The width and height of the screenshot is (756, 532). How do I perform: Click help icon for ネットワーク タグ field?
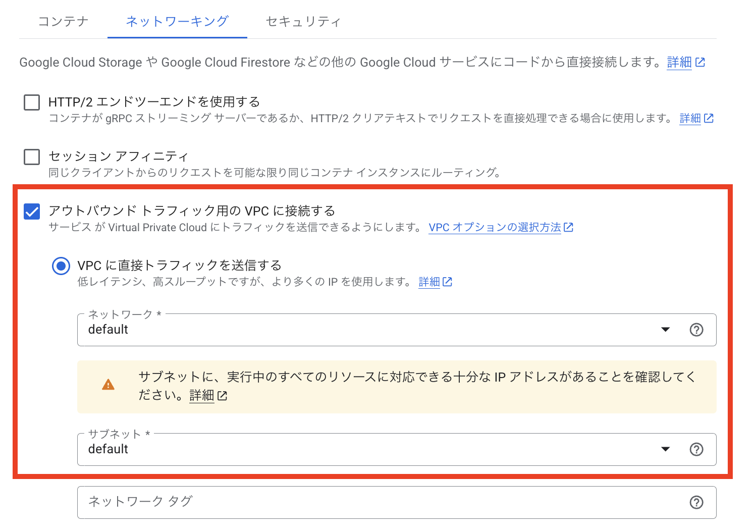point(696,502)
